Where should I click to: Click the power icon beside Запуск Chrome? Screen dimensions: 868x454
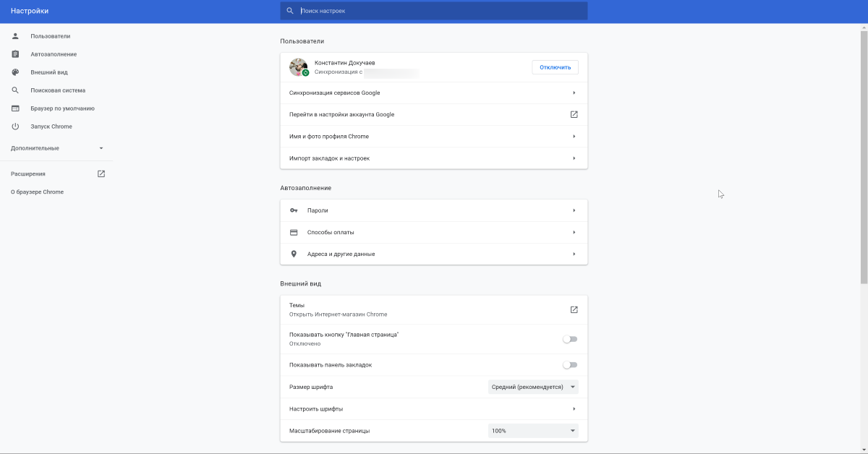point(15,127)
